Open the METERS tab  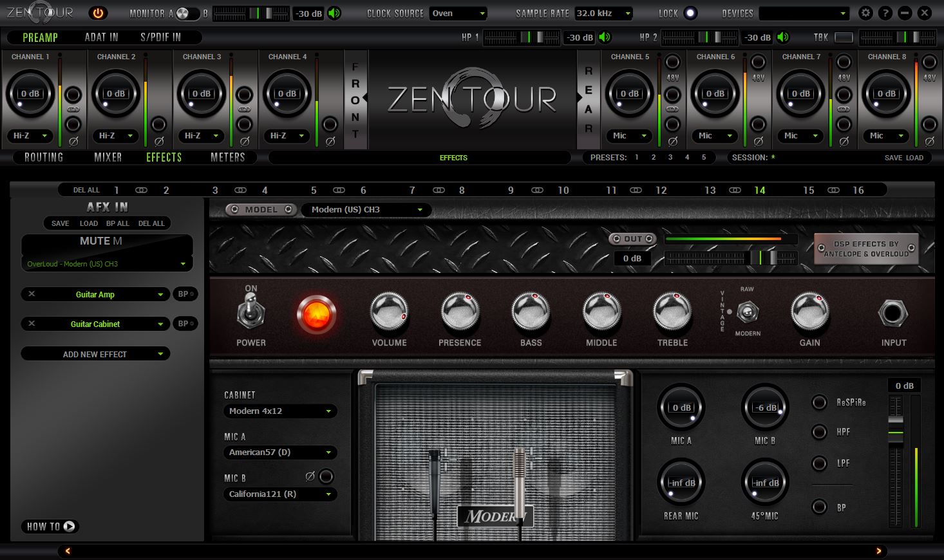228,157
